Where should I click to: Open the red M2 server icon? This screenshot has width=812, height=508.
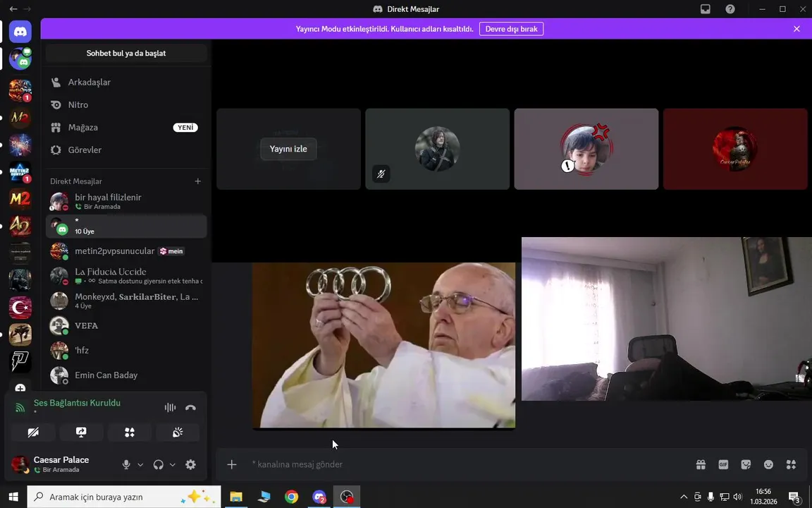pyautogui.click(x=20, y=198)
